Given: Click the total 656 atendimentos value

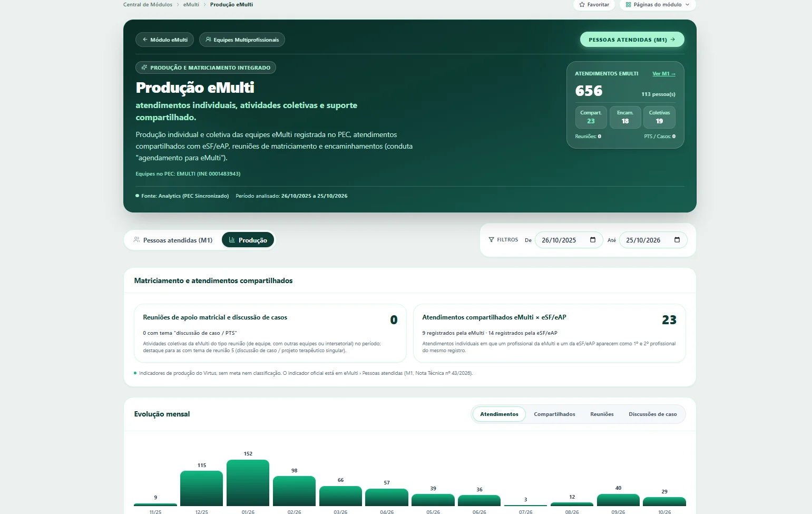Looking at the screenshot, I should (x=589, y=91).
